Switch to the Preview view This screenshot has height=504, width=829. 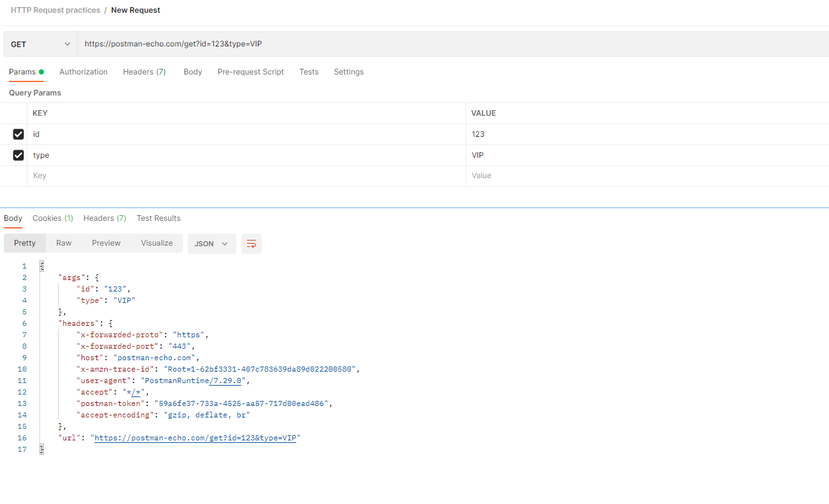[x=106, y=243]
